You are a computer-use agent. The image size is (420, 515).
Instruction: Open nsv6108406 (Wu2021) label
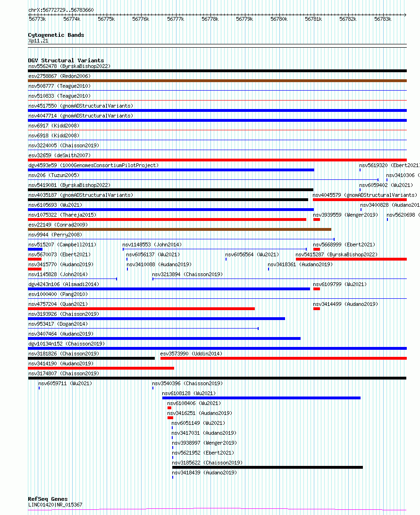(194, 403)
